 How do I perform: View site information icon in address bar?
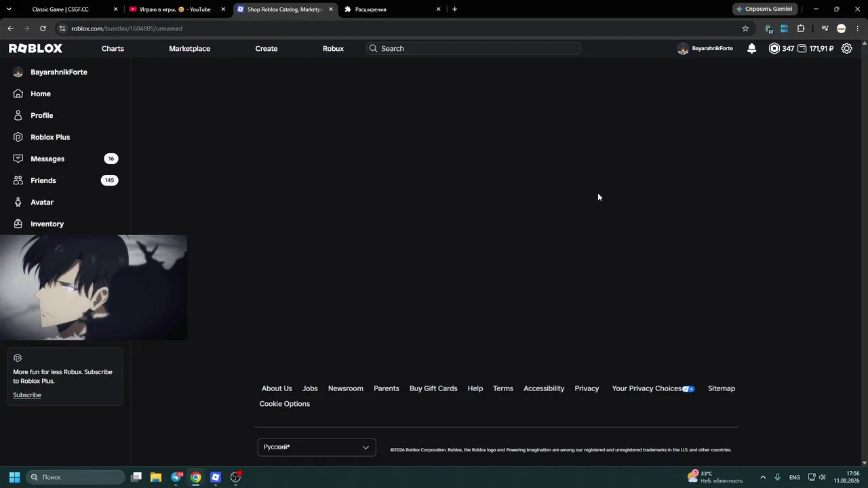coord(62,28)
